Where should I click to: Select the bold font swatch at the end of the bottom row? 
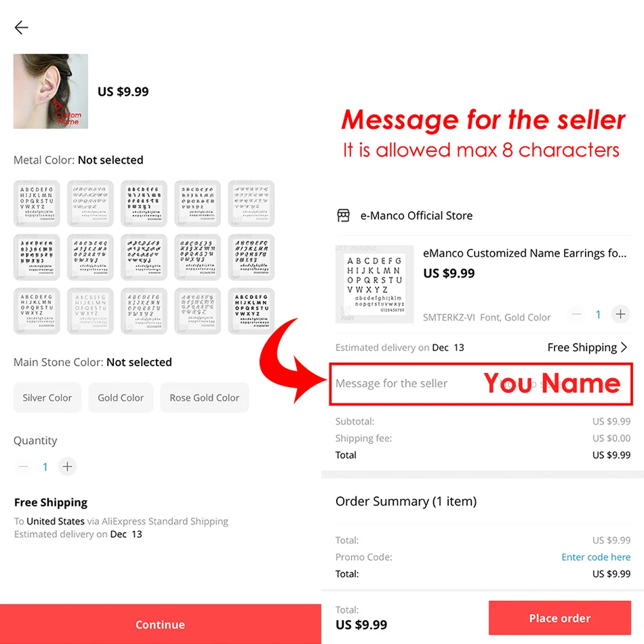pos(251,311)
